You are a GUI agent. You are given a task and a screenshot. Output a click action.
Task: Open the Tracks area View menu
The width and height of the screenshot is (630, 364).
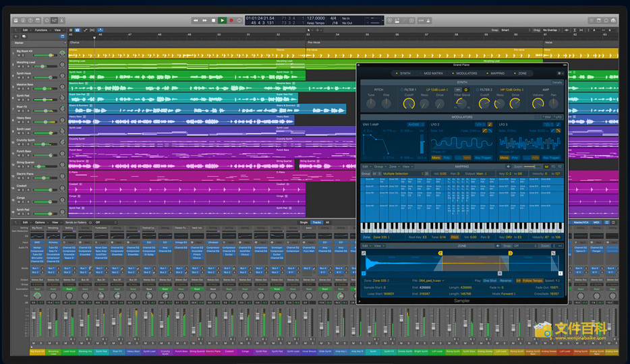pyautogui.click(x=58, y=30)
